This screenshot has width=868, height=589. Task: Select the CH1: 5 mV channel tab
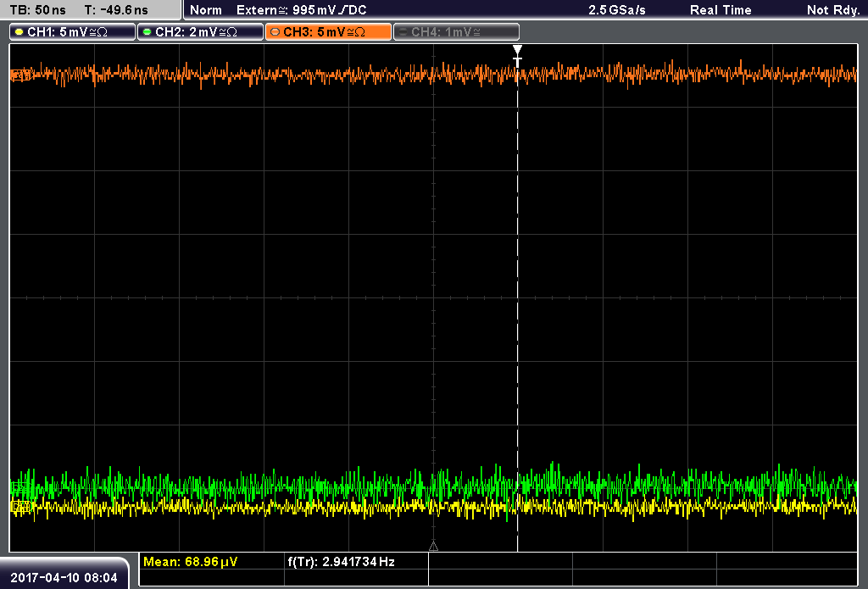tap(73, 32)
